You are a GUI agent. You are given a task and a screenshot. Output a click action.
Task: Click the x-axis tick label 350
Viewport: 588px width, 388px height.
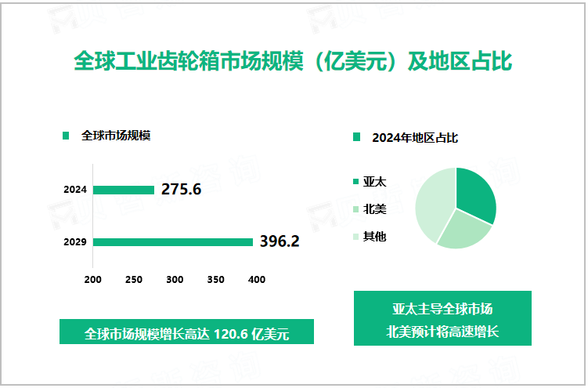tap(215, 280)
